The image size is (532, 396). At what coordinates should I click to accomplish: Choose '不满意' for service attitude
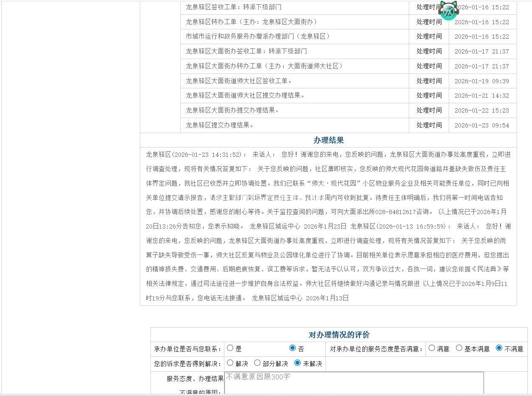pos(499,348)
